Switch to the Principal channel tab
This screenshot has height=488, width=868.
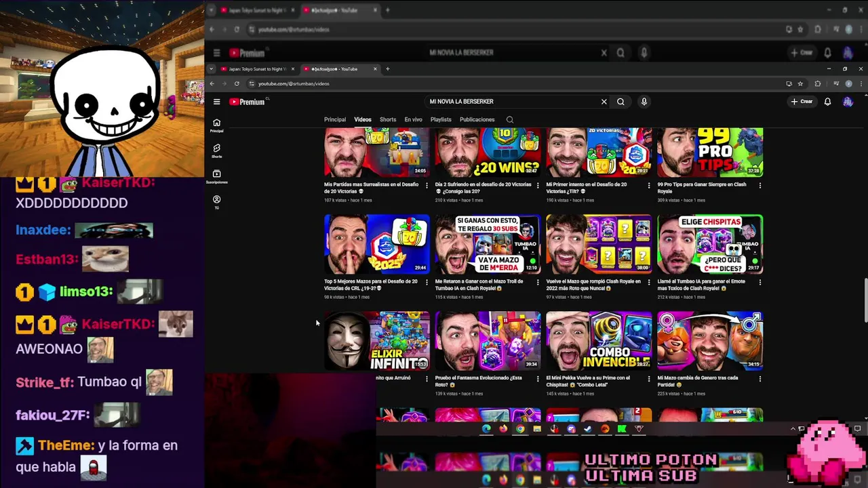point(335,119)
